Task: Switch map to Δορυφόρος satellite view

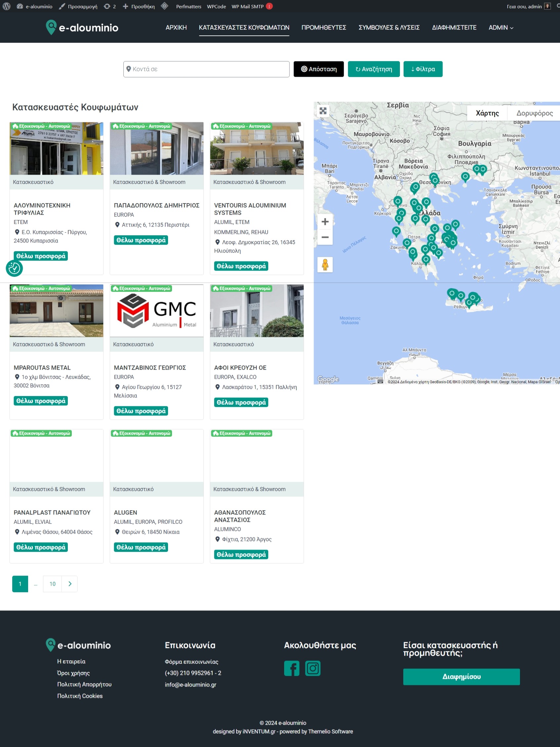Action: (534, 113)
